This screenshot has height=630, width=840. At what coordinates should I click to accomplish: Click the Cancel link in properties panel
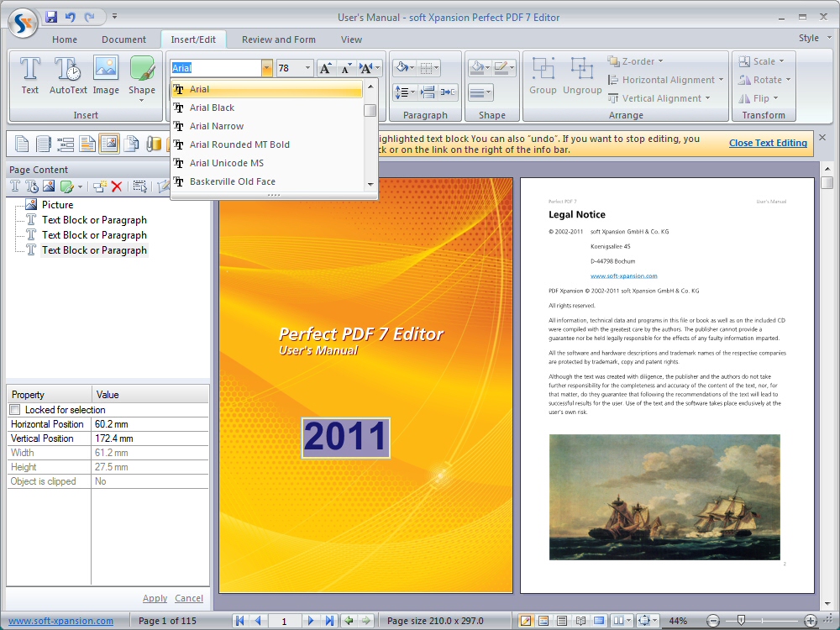point(188,598)
